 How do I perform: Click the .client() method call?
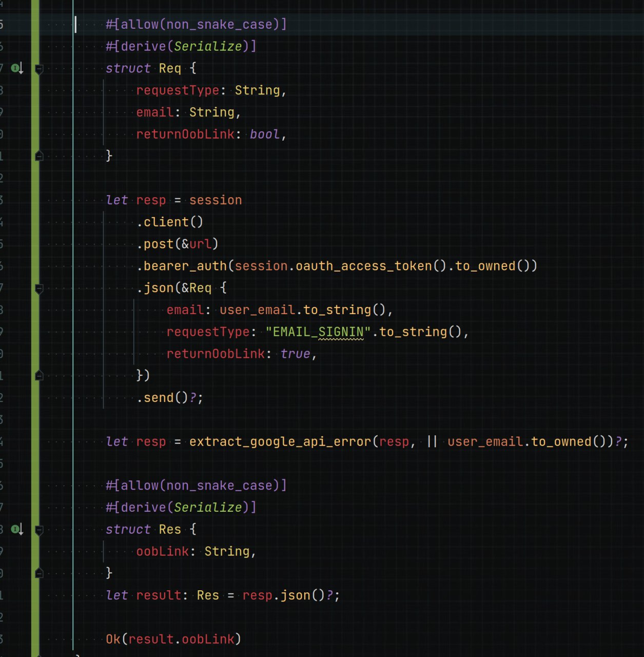point(170,222)
